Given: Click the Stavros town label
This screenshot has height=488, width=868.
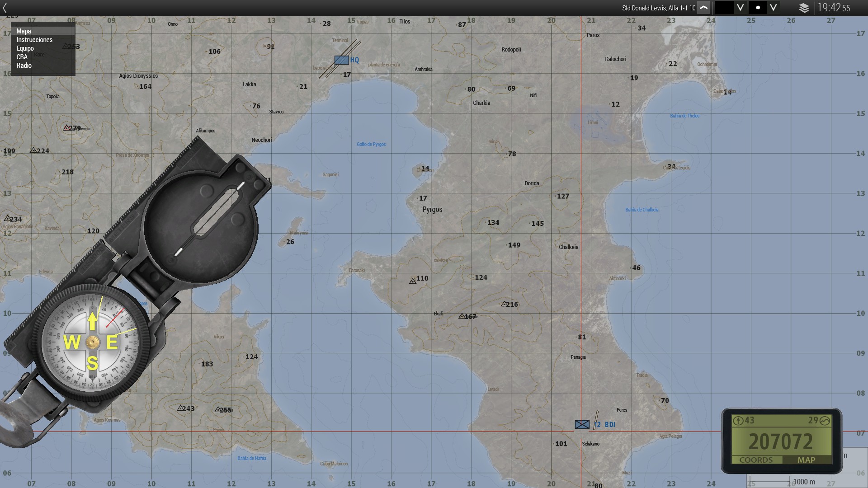Looking at the screenshot, I should click(x=276, y=112).
